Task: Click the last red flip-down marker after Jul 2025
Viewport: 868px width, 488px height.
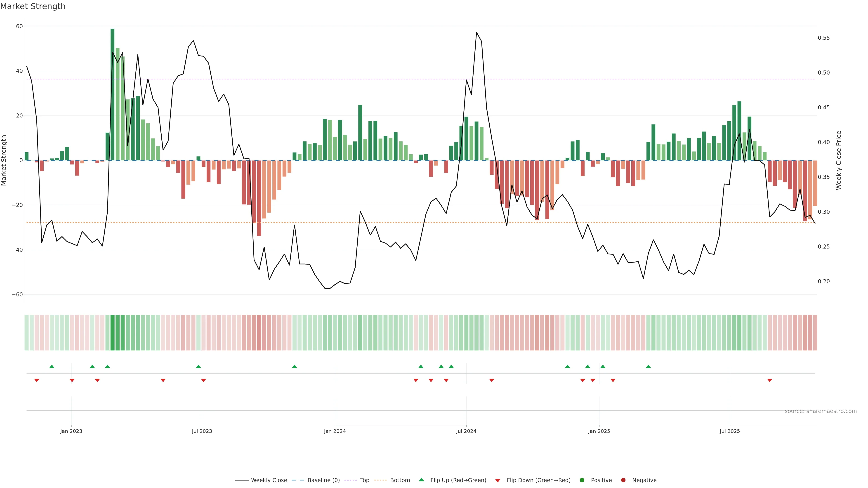Action: 770,380
